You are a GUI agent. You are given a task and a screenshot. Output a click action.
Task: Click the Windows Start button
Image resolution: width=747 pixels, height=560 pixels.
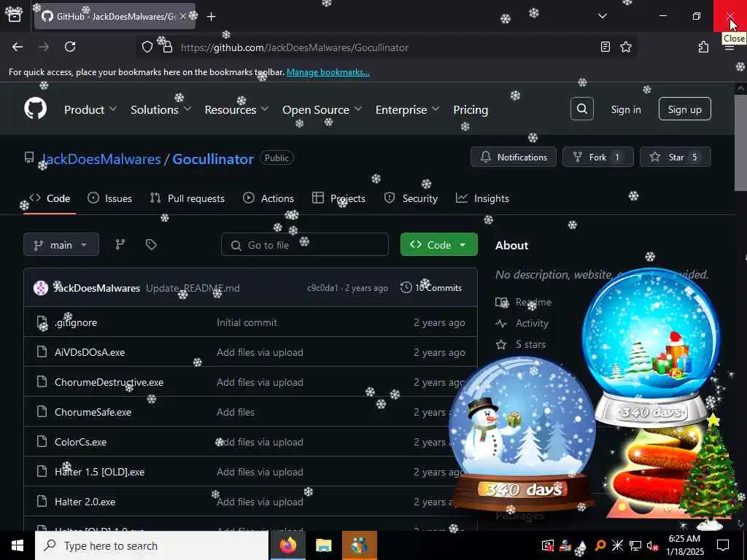[x=18, y=545]
